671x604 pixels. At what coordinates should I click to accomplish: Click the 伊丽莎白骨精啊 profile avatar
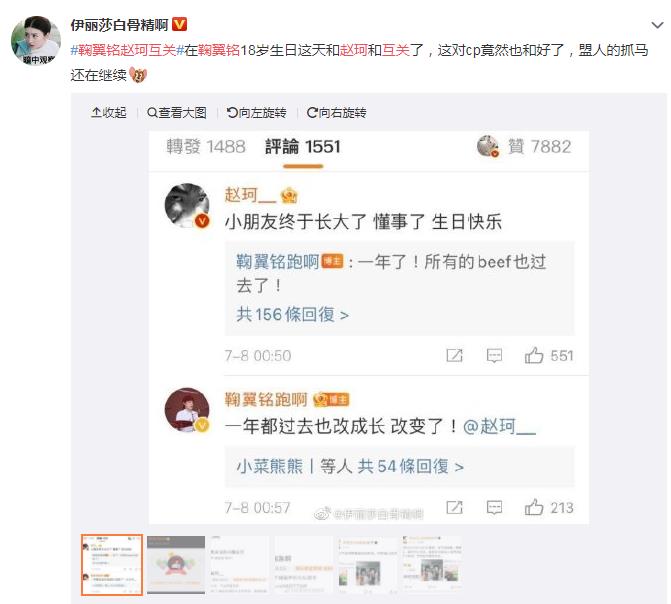[36, 41]
